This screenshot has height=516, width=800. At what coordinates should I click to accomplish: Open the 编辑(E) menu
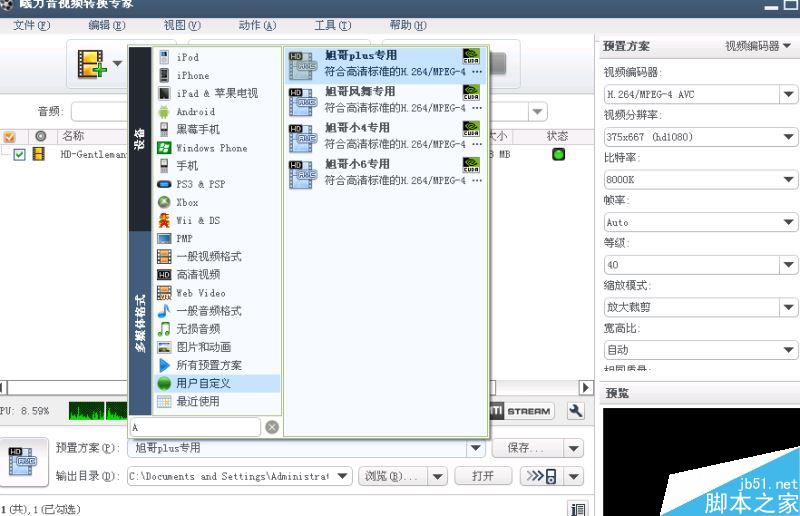coord(107,25)
